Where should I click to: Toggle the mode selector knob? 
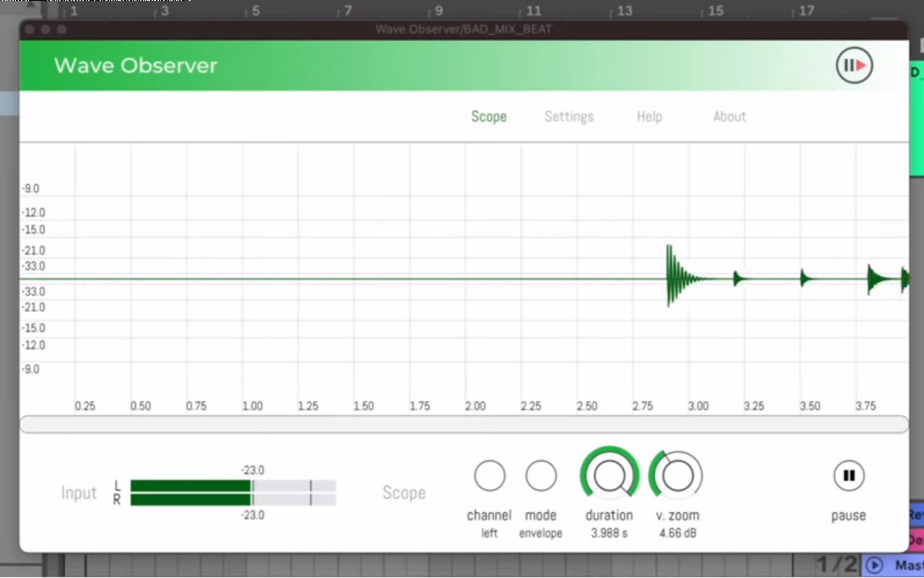[x=541, y=475]
